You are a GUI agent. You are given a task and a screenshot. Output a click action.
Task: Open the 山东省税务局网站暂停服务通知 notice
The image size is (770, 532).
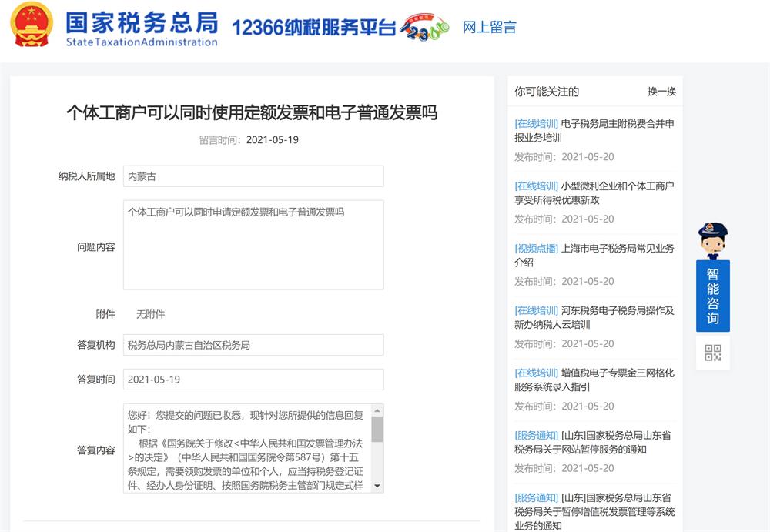coord(593,442)
